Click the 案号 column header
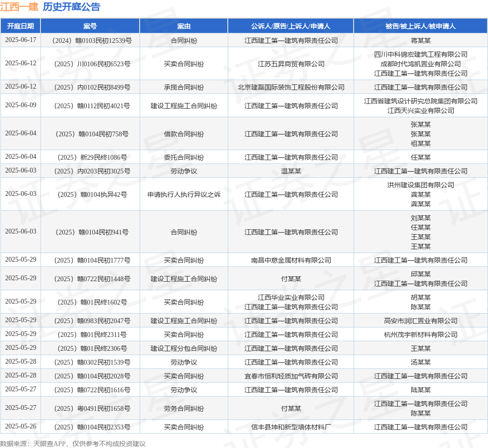Image resolution: width=488 pixels, height=448 pixels. (90, 26)
